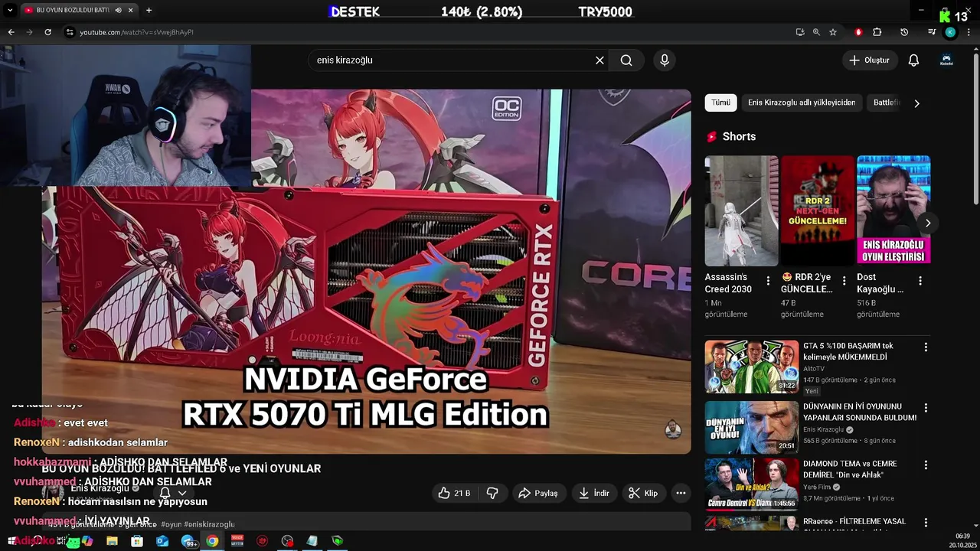Open the Chrome profile avatar K
The width and height of the screenshot is (980, 551).
pyautogui.click(x=950, y=32)
